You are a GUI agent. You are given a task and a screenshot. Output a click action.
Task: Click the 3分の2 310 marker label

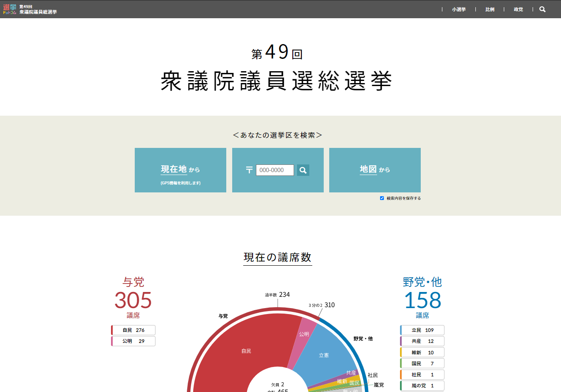coord(322,305)
